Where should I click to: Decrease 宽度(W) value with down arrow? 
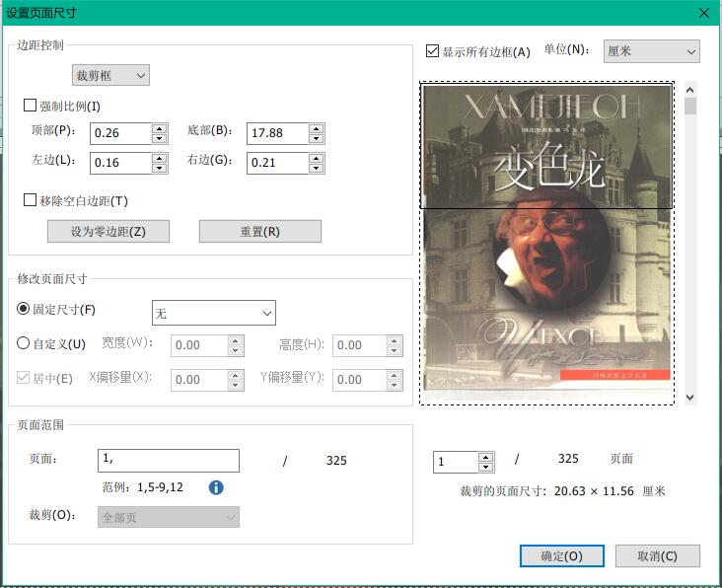pyautogui.click(x=236, y=351)
